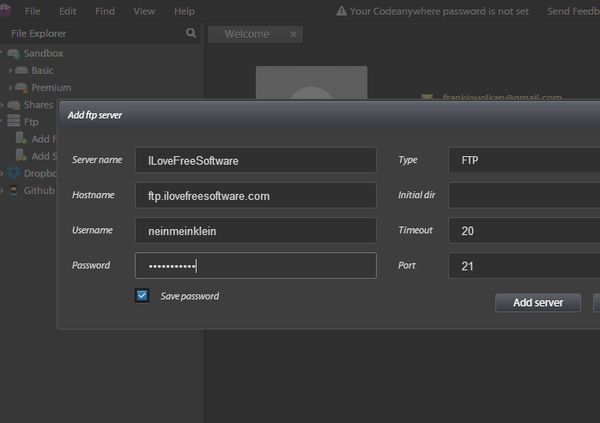Click the Dropbox icon in File Explorer

pos(14,172)
